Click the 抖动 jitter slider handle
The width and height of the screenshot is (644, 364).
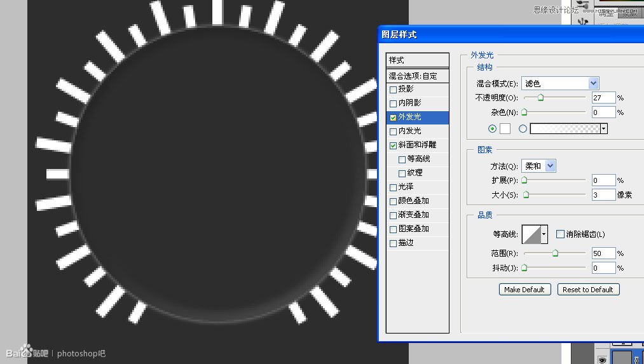click(x=524, y=267)
